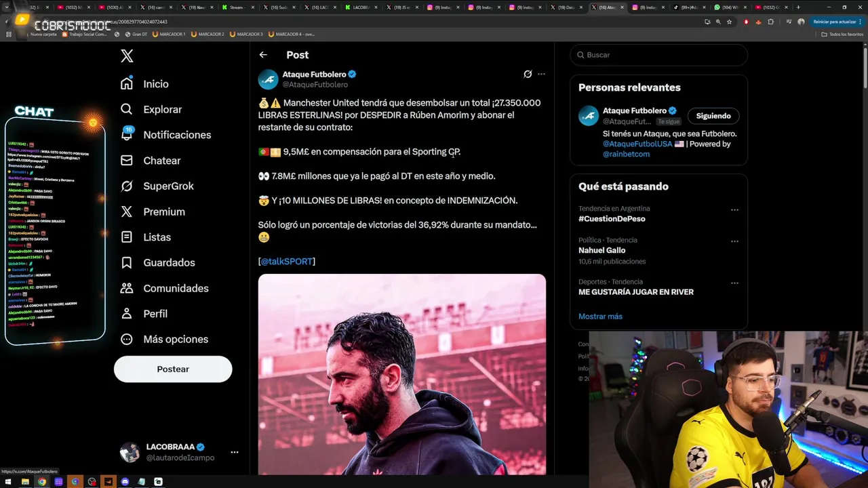Open the Rúben Amorim post image
868x488 pixels.
click(x=402, y=374)
